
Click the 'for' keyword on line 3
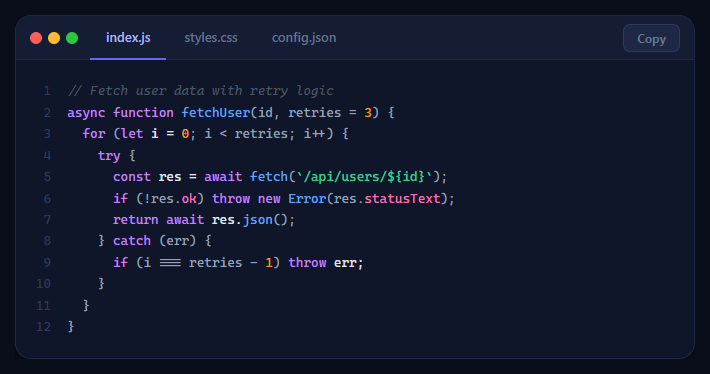[x=94, y=134]
